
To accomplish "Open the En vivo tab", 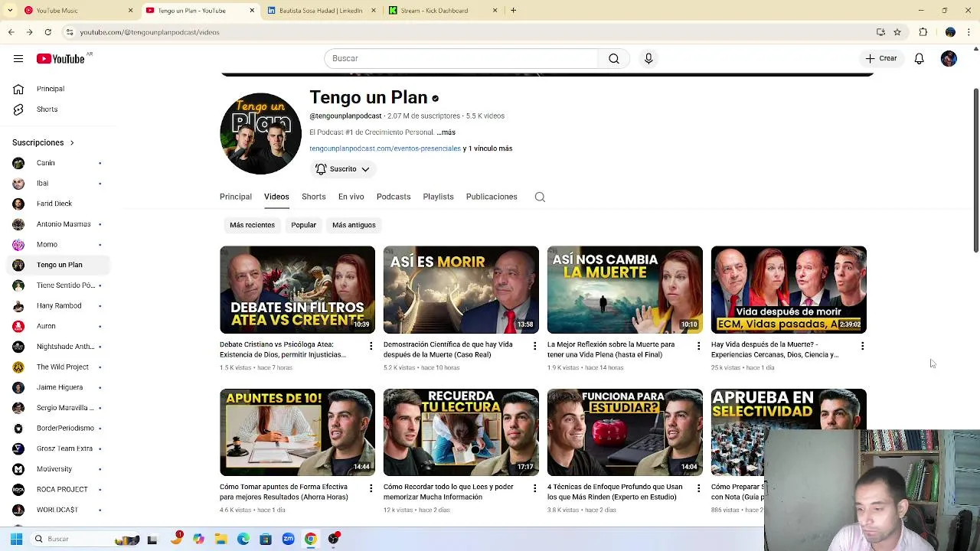I will pos(351,197).
